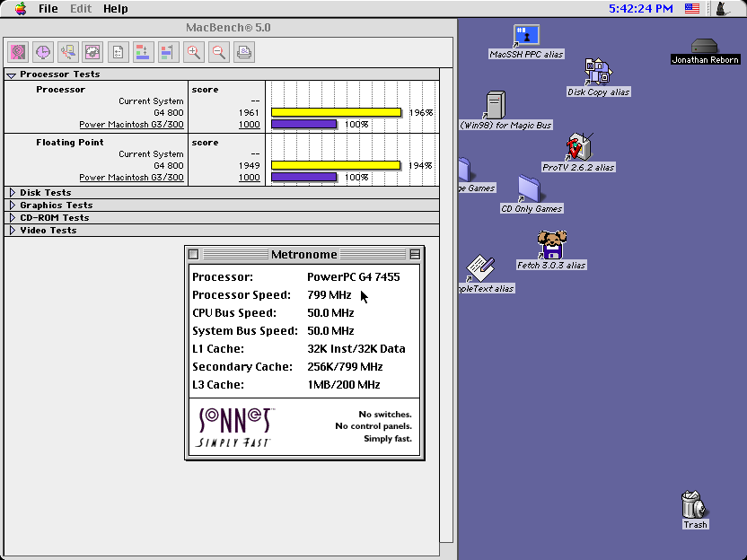Image resolution: width=747 pixels, height=560 pixels.
Task: Click the yellow G4 800 Processor bar
Action: [337, 112]
